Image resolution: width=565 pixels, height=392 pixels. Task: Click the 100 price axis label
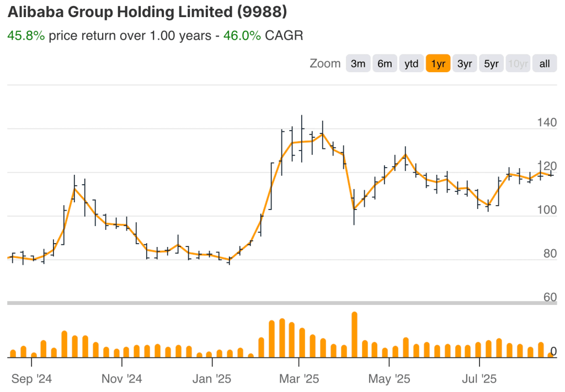[547, 210]
